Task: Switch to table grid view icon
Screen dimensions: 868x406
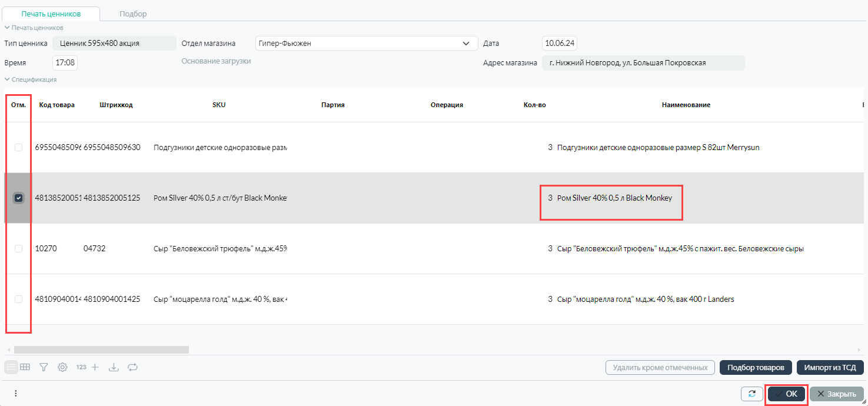Action: click(x=25, y=367)
